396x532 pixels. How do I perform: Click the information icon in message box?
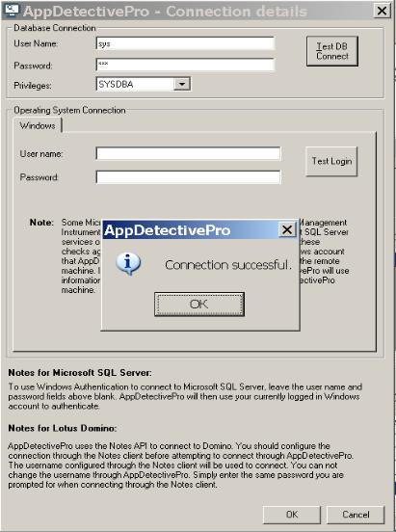tap(128, 263)
